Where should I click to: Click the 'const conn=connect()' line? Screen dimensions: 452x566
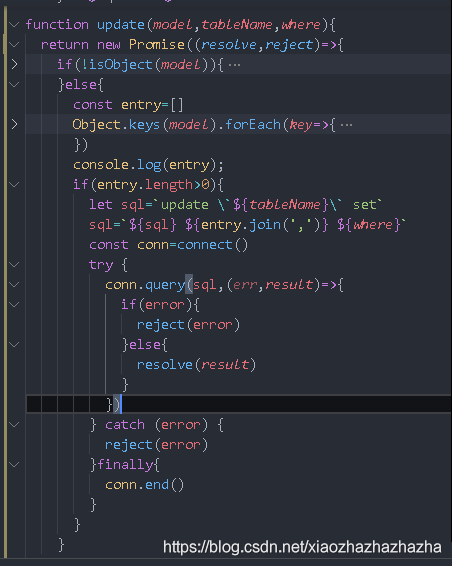pos(169,245)
